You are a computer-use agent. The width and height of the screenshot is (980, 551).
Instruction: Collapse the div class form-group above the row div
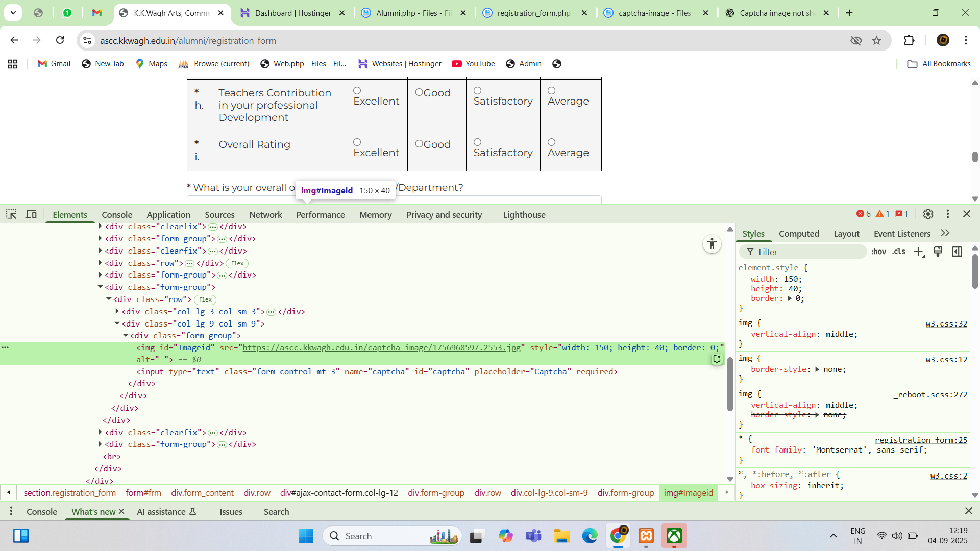(x=101, y=287)
